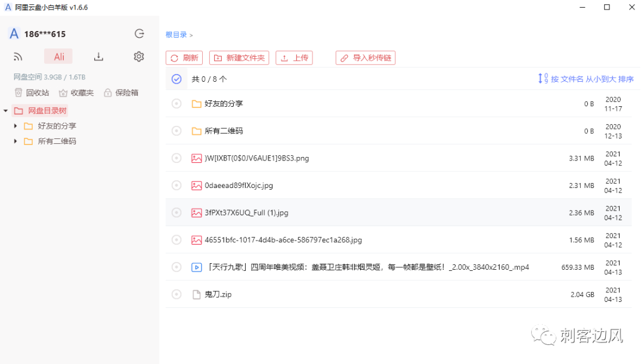Check the )W[IXBT png file checkbox
The width and height of the screenshot is (644, 364).
(177, 158)
